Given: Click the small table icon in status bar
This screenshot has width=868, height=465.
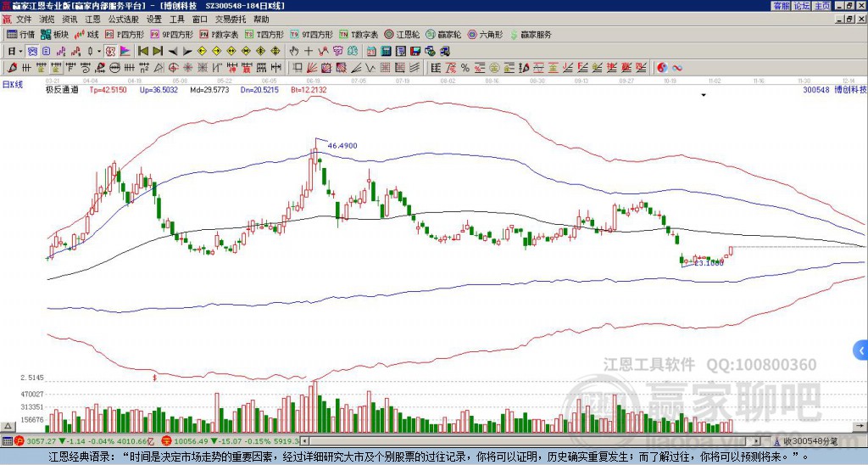Looking at the screenshot, I should [7, 441].
